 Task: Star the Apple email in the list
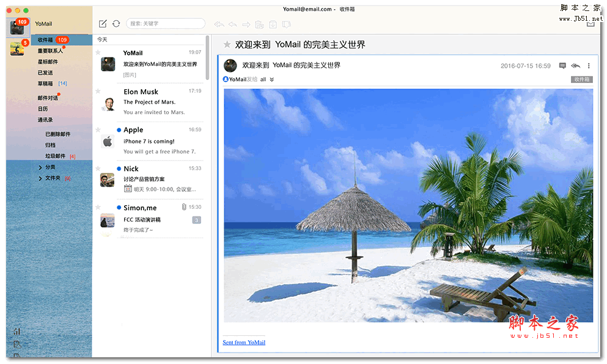tap(98, 129)
